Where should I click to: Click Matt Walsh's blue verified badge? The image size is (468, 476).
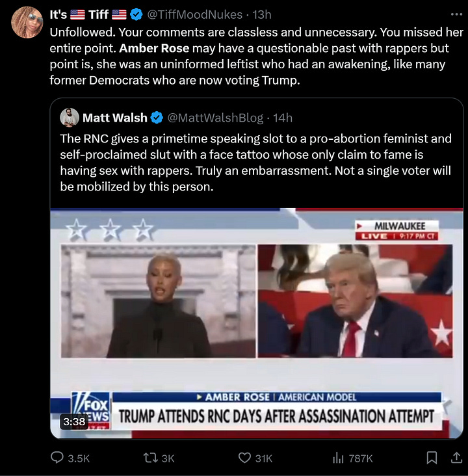[x=157, y=118]
